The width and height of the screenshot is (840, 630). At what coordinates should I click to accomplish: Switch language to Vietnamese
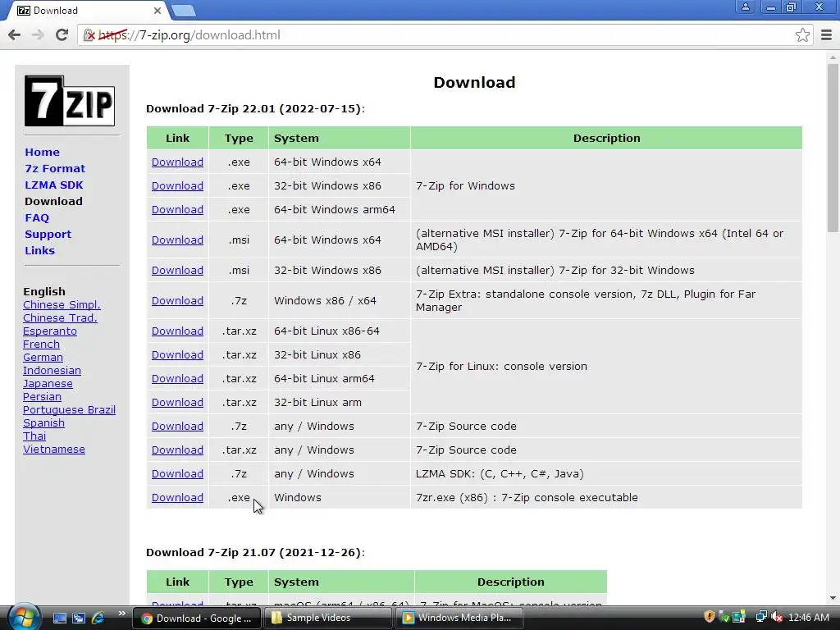[x=53, y=449]
